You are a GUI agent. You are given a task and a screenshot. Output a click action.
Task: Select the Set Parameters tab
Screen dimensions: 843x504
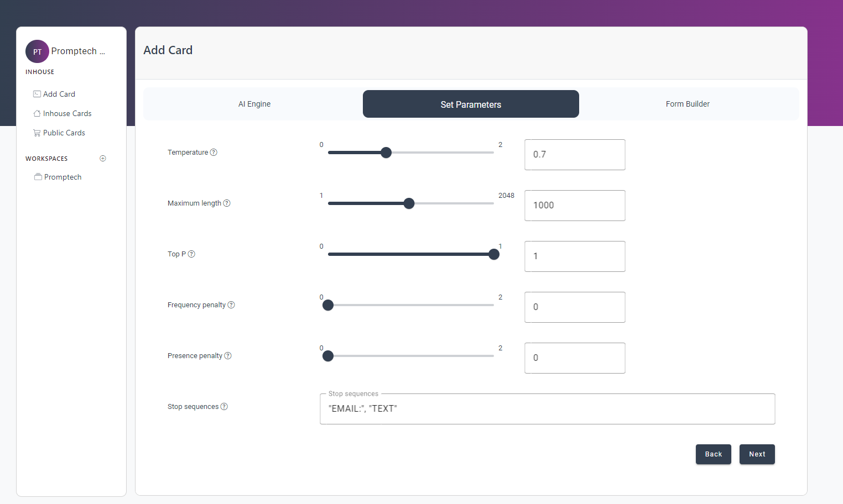pyautogui.click(x=471, y=104)
